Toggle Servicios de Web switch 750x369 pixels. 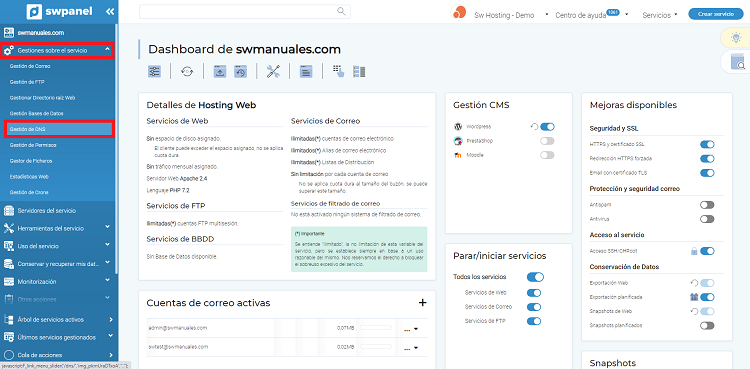[x=534, y=293]
